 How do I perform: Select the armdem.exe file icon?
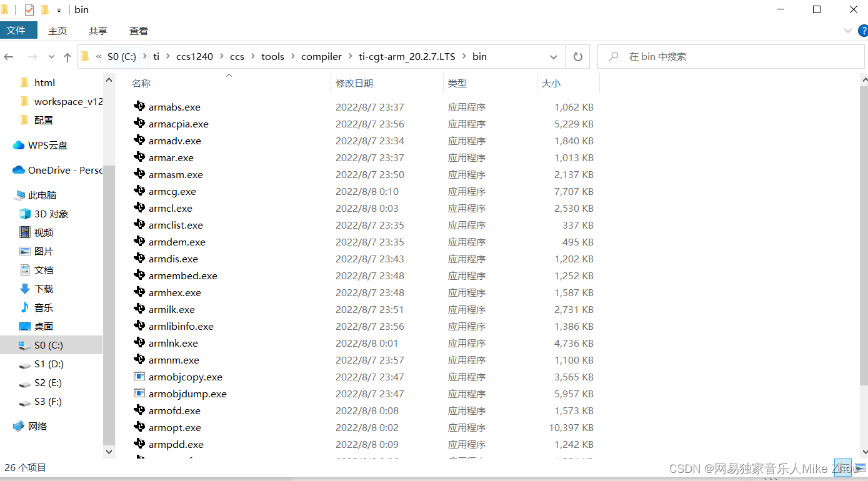(139, 242)
